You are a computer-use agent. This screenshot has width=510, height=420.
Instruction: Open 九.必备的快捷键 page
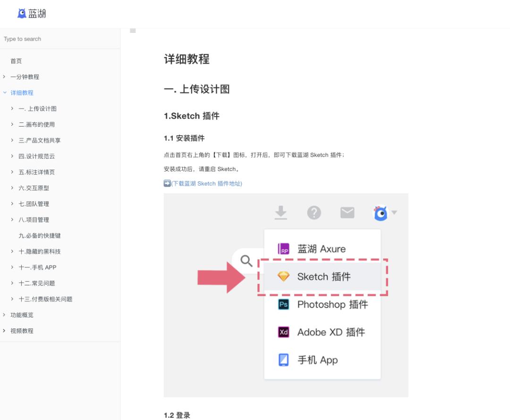click(40, 236)
